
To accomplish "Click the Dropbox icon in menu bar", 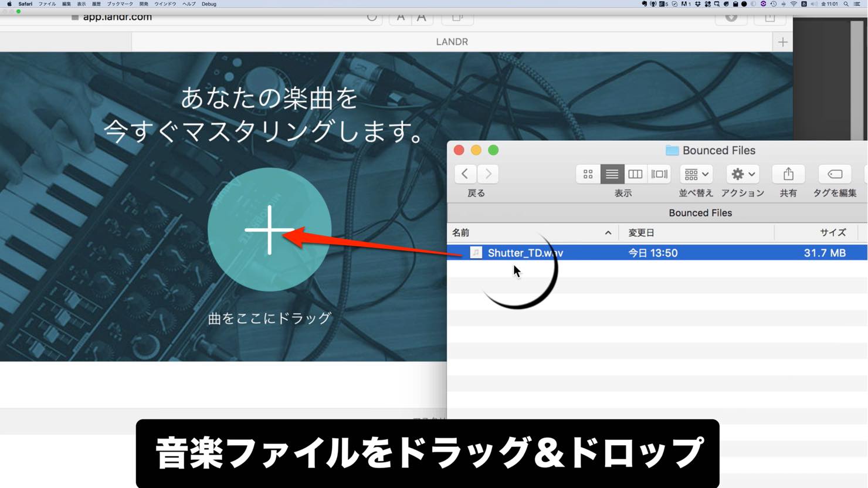I will click(x=697, y=4).
